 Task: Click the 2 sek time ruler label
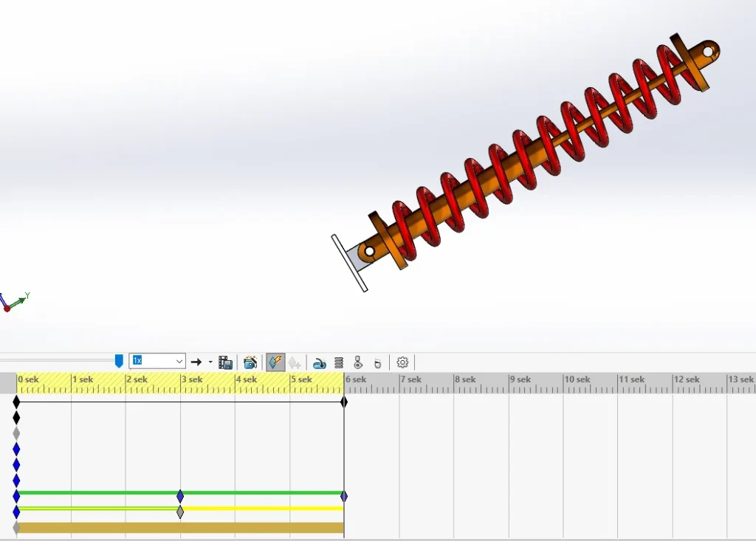click(x=137, y=379)
